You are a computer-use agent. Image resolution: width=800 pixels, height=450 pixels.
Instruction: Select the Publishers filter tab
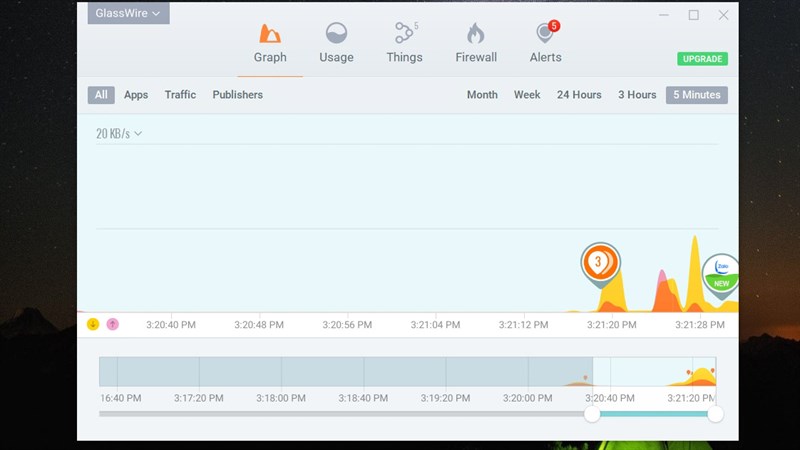[x=238, y=95]
